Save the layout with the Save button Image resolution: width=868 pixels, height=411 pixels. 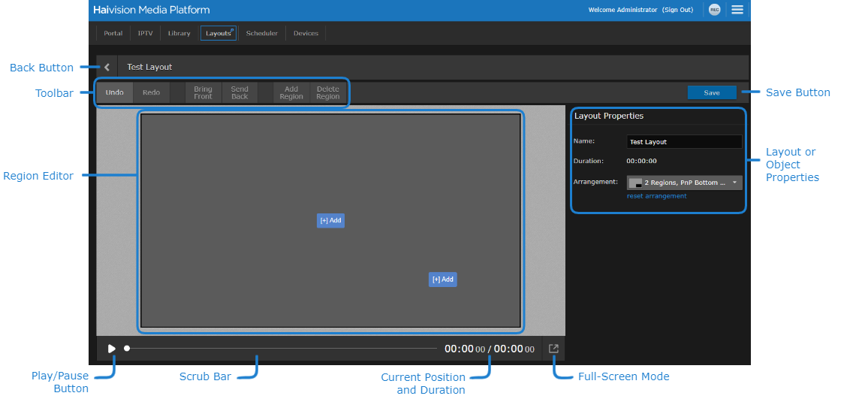tap(711, 92)
